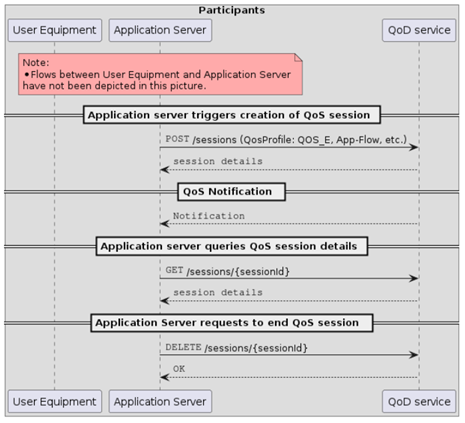Viewport: 465px width, 423px height.
Task: Click the GET /sessions/{sessionId} message label
Action: pos(228,271)
